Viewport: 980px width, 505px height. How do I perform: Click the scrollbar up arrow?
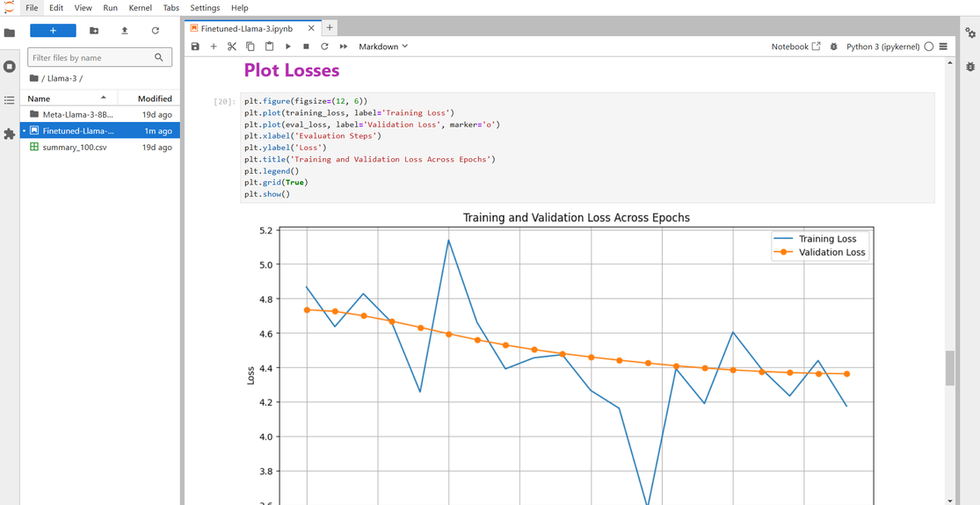pyautogui.click(x=950, y=63)
